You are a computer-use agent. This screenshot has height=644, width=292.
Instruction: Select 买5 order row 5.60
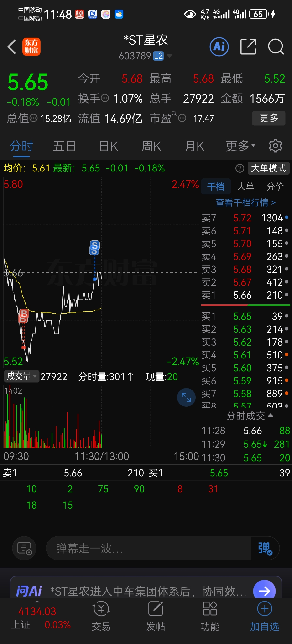245,368
